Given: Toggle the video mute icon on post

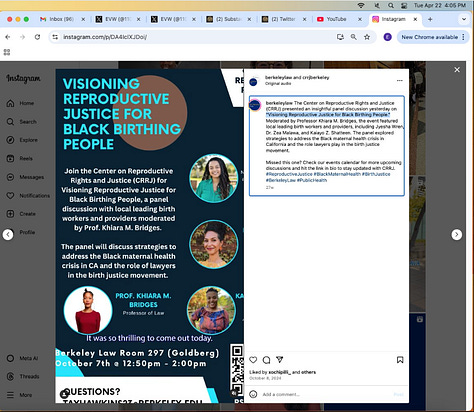Looking at the screenshot, I should click(235, 393).
